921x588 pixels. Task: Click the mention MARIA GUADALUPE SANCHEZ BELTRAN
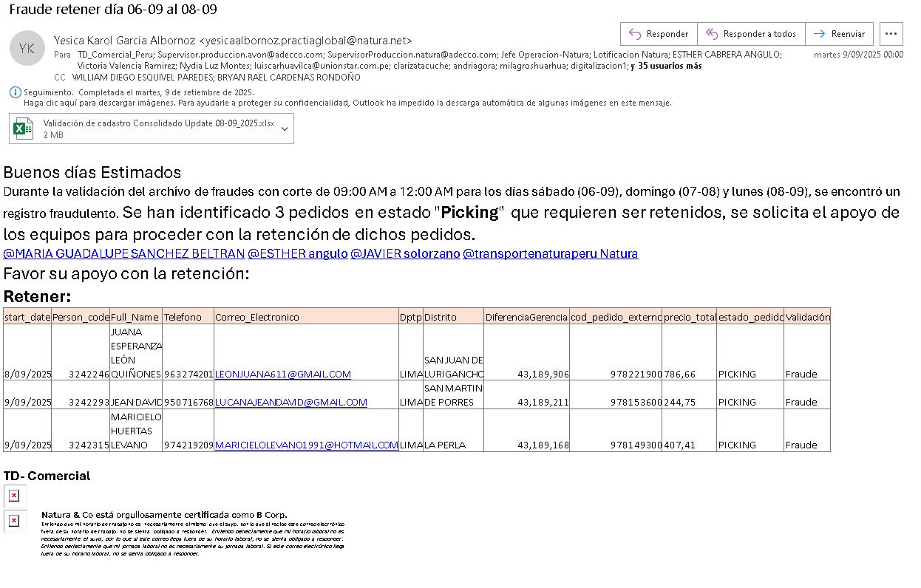click(123, 253)
